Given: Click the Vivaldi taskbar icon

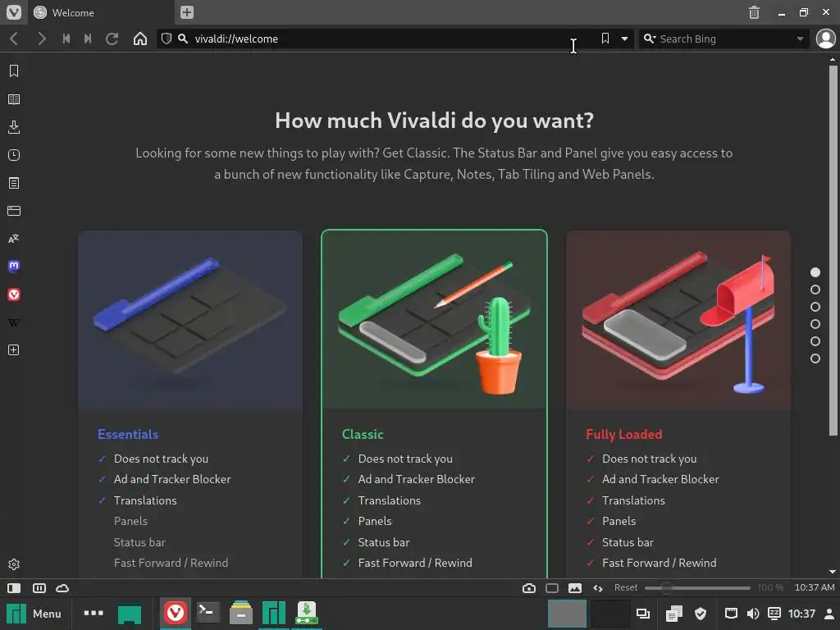Looking at the screenshot, I should click(176, 613).
